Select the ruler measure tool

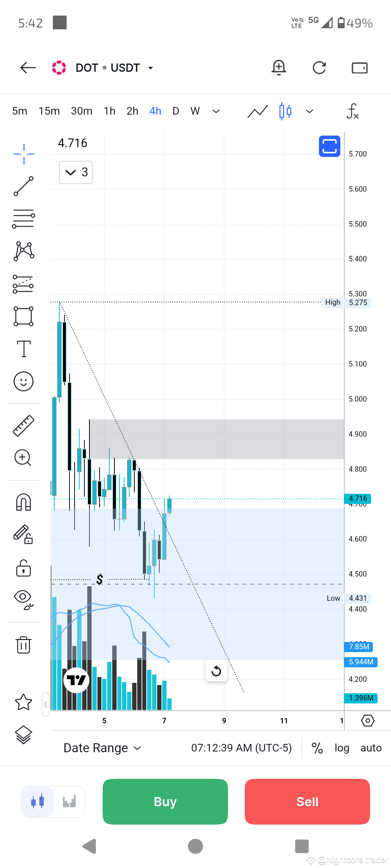[x=24, y=426]
